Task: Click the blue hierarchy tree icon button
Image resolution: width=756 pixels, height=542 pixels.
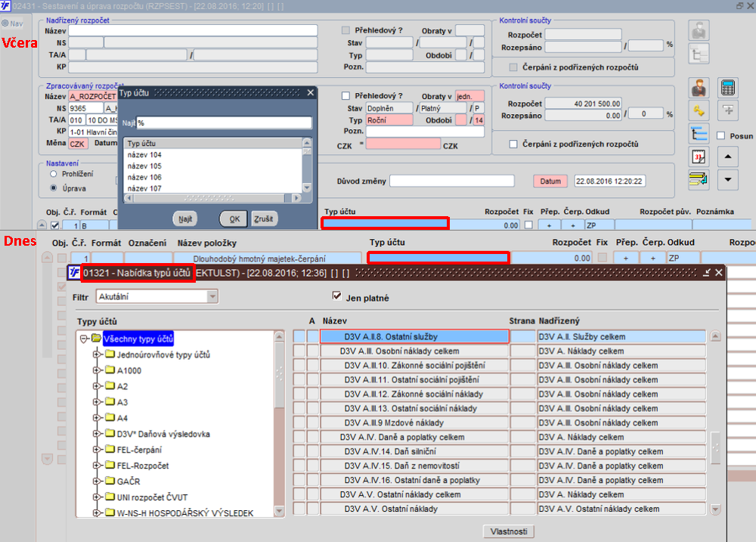Action: pyautogui.click(x=699, y=134)
